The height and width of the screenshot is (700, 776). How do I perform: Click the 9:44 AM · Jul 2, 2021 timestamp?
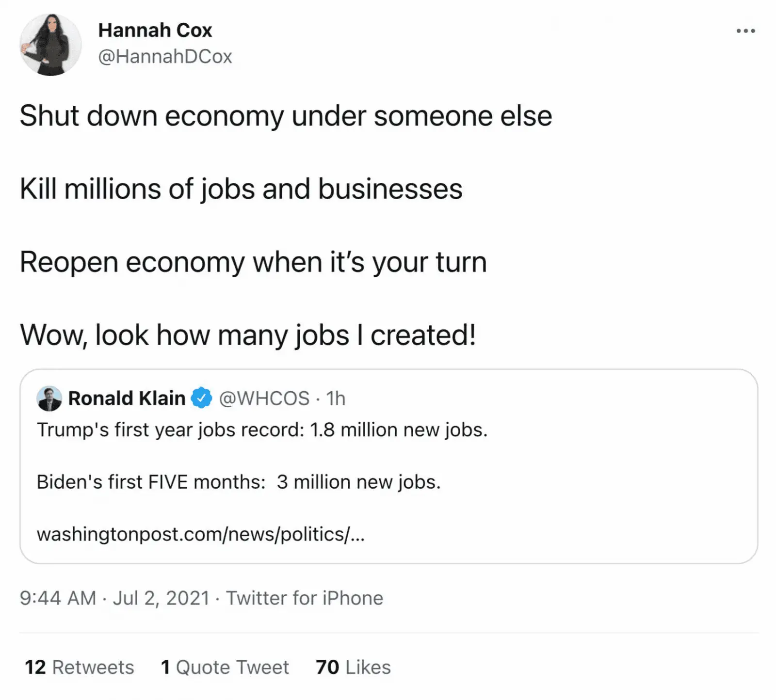click(x=114, y=598)
